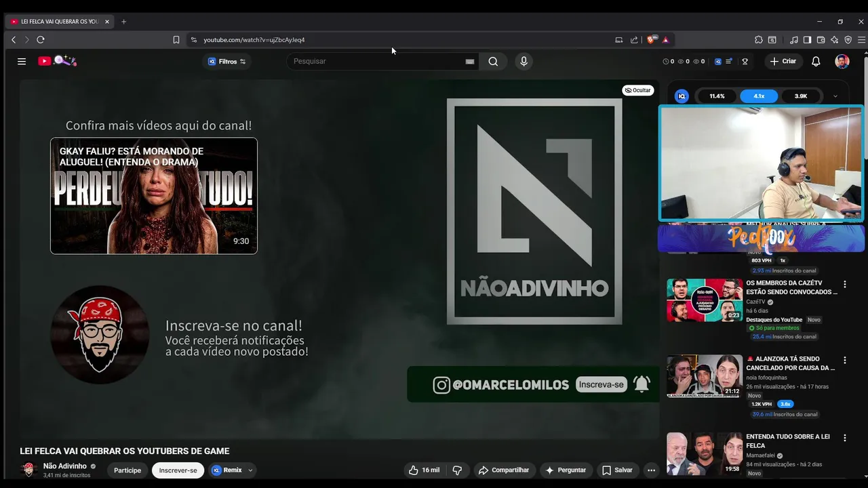This screenshot has height=488, width=868.
Task: Go to the YouTube home logo
Action: 57,61
